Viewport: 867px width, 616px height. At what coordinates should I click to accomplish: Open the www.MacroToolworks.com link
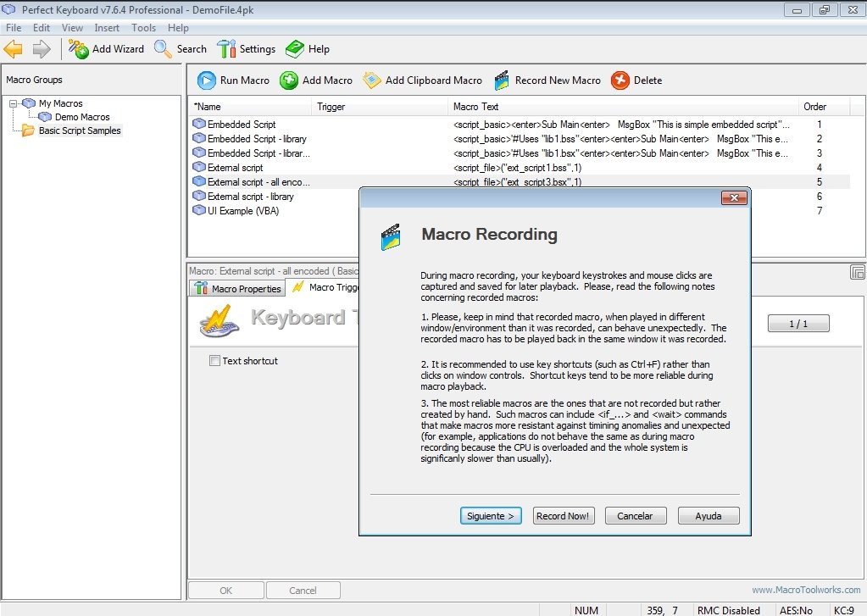pos(806,590)
